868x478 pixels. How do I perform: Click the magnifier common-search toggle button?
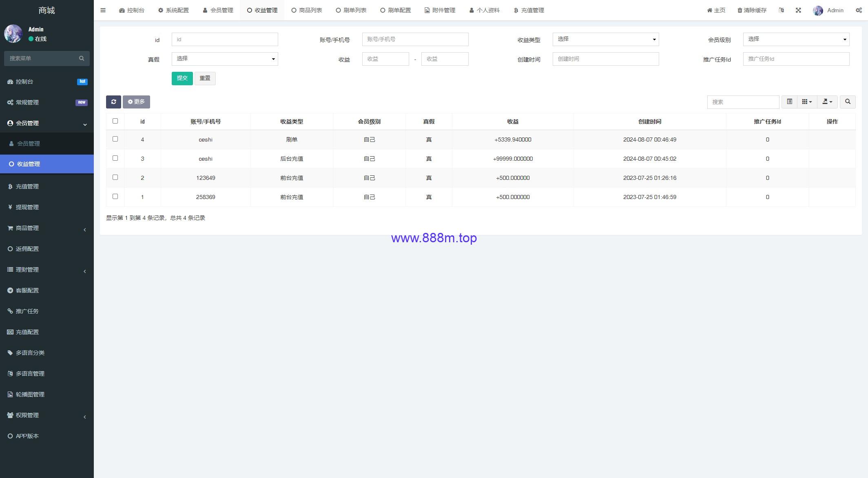(848, 102)
